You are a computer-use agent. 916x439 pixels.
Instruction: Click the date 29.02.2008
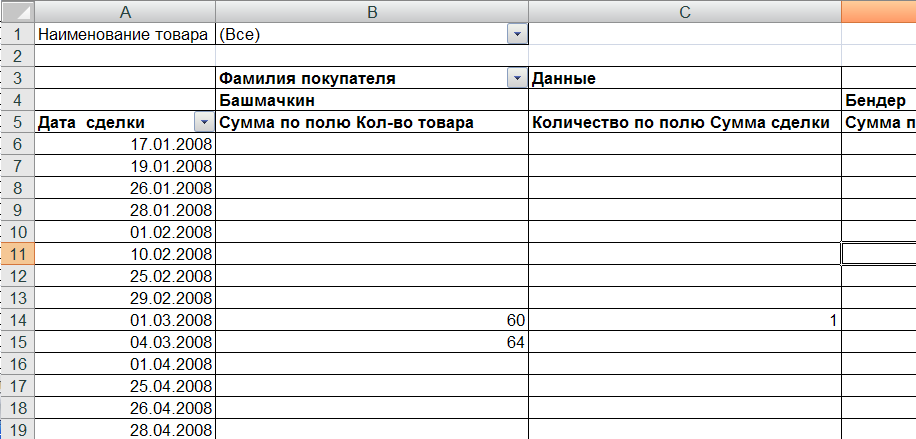coord(126,298)
